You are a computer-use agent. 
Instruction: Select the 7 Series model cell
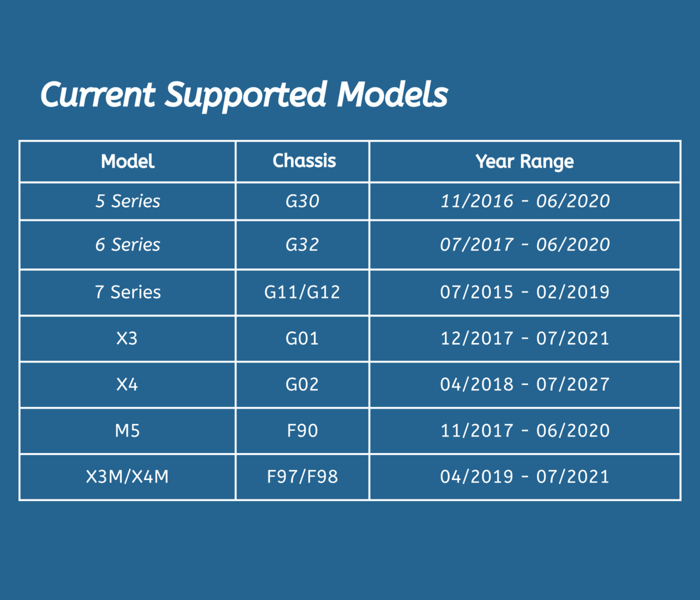(x=127, y=292)
